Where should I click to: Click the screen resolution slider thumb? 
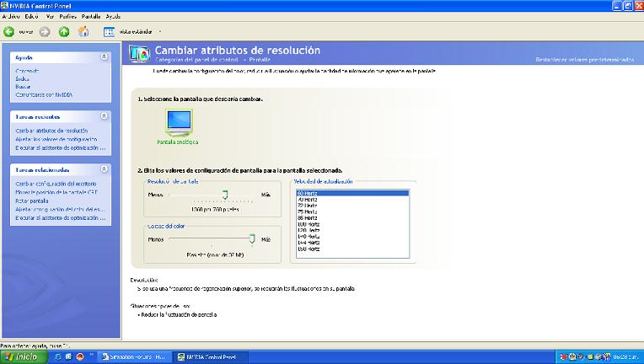[225, 195]
